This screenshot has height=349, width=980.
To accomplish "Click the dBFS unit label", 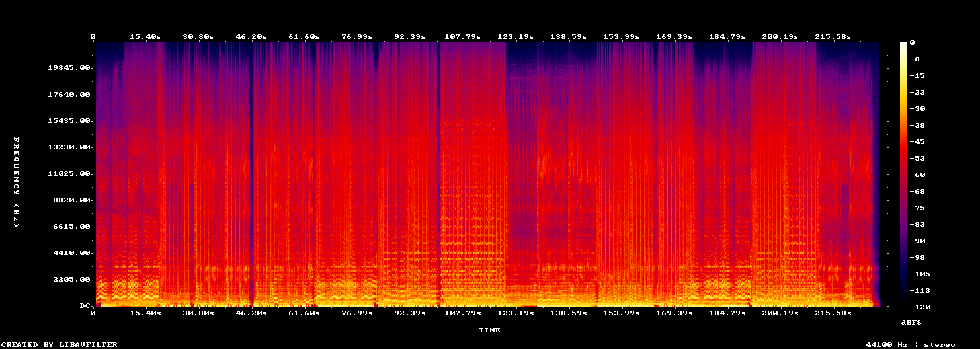I will pyautogui.click(x=911, y=322).
